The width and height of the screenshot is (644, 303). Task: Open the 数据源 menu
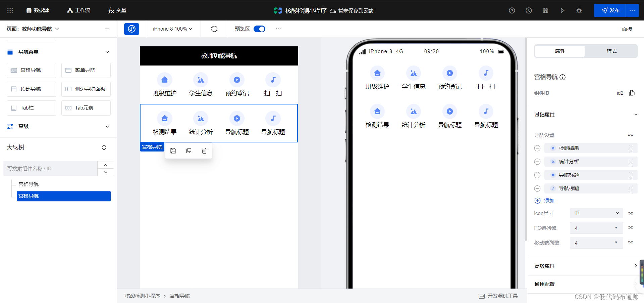(38, 10)
